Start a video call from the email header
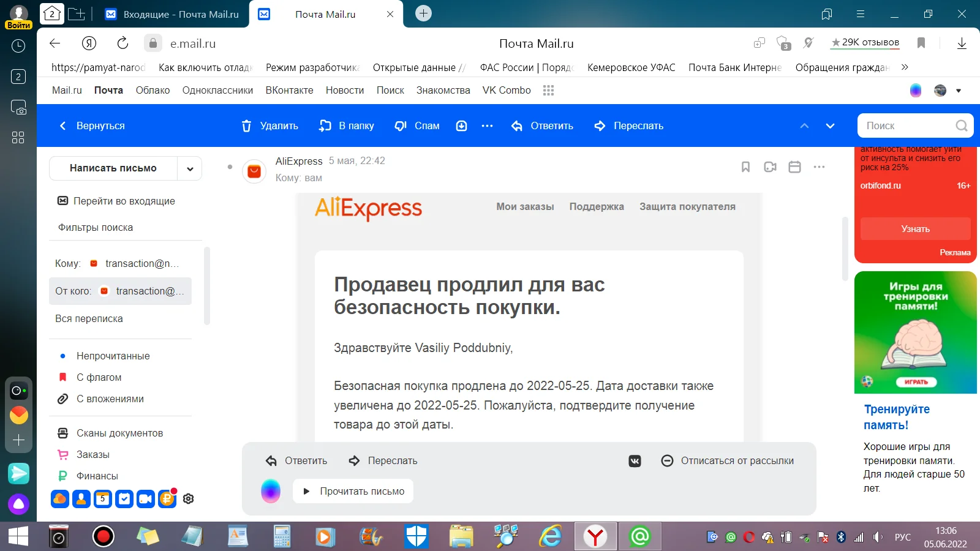The image size is (980, 551). pos(770,167)
